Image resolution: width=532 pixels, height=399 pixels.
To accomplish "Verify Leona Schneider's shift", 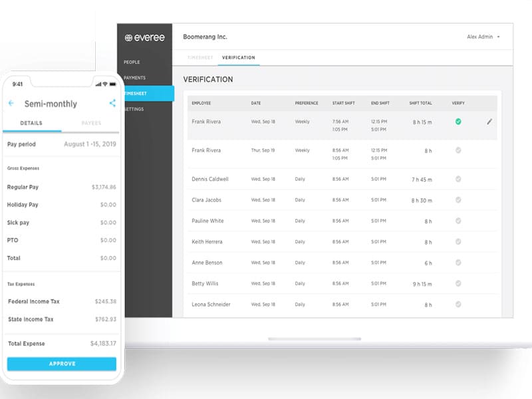I will tap(458, 305).
